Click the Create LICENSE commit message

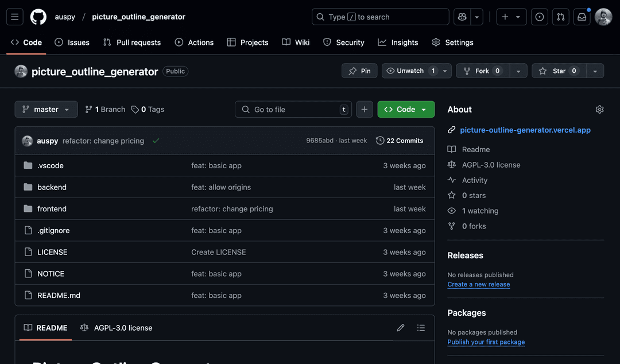[x=219, y=252]
